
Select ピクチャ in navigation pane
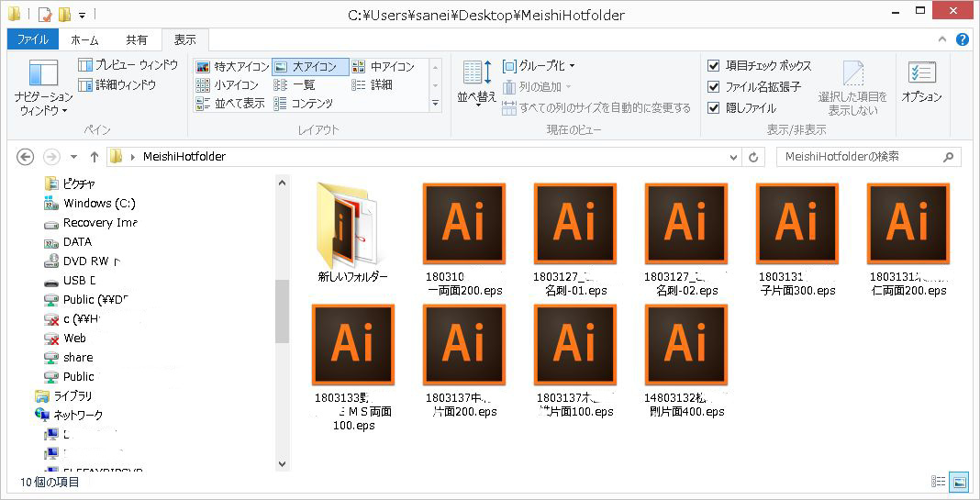tap(70, 183)
